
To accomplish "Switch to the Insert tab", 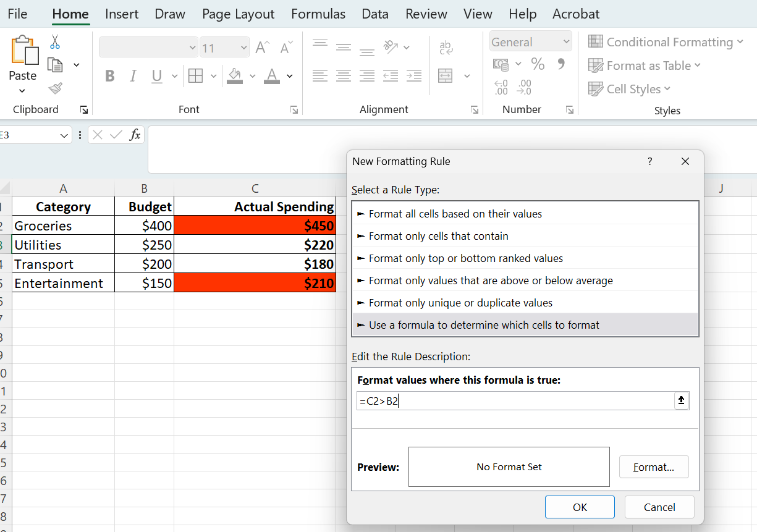I will click(122, 14).
